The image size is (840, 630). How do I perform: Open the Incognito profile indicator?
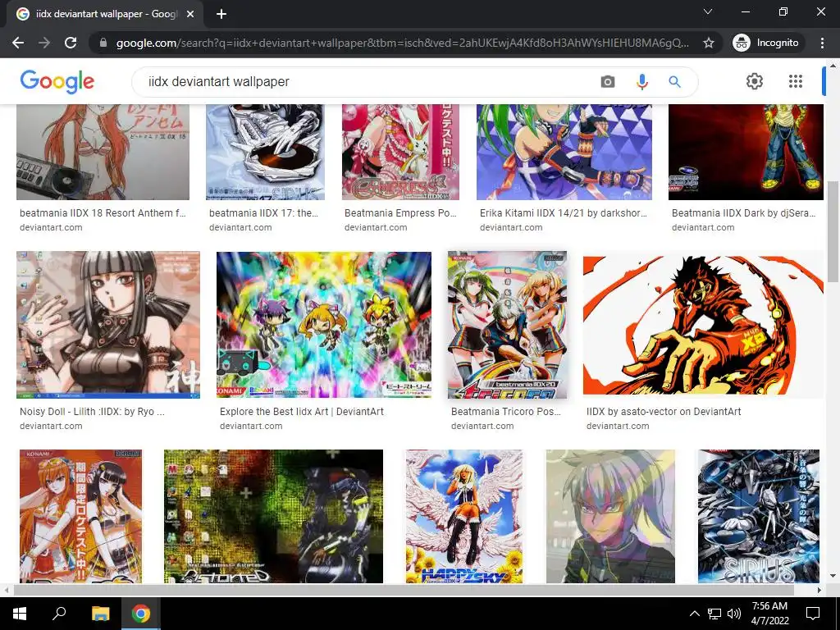(x=766, y=43)
